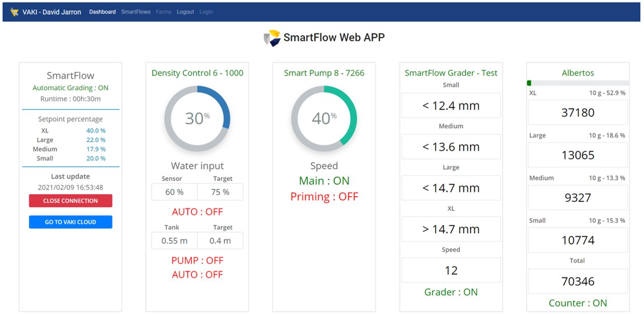
Task: Click Medium setpoint 17.9 % value
Action: (x=96, y=149)
